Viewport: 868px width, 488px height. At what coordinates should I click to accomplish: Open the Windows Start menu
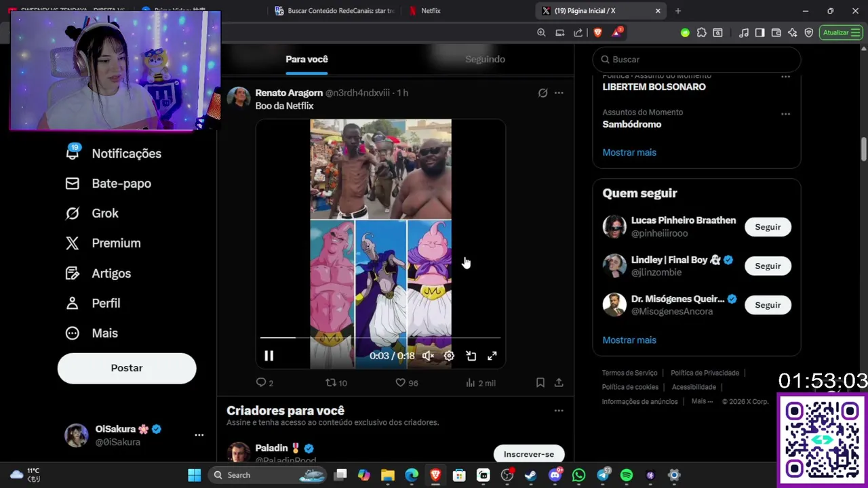(195, 475)
